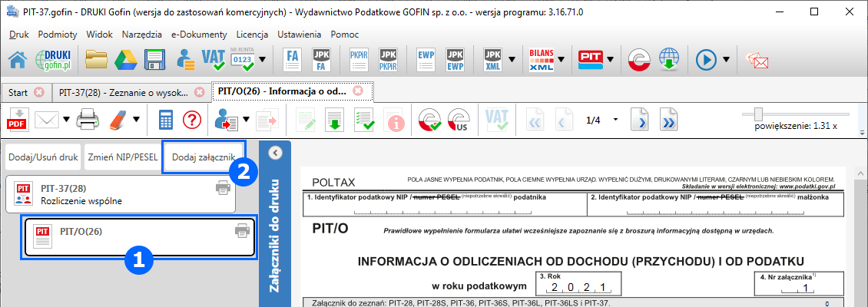The height and width of the screenshot is (307, 868).
Task: Open the DRUKI gofin.pl website icon
Action: click(x=53, y=58)
